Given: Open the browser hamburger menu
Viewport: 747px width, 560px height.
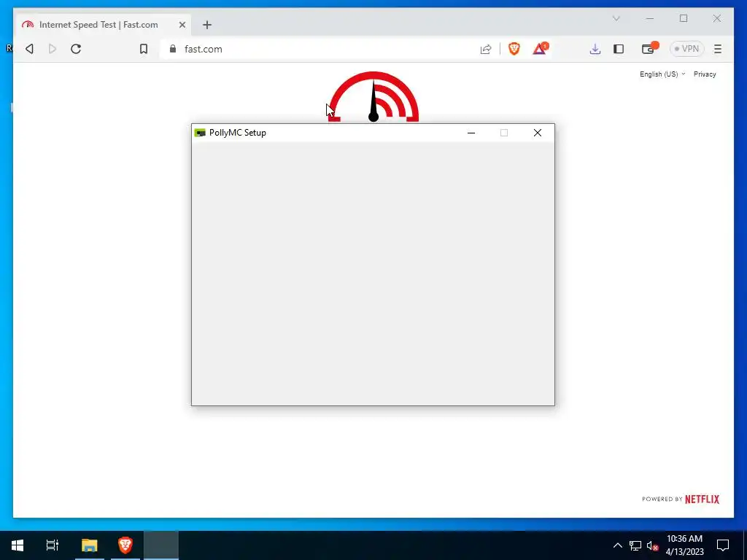Looking at the screenshot, I should point(718,49).
